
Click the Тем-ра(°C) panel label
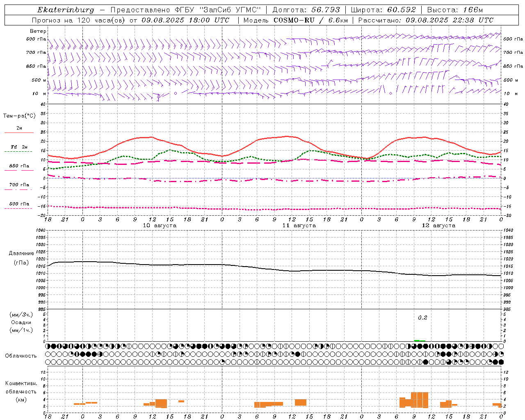pyautogui.click(x=19, y=116)
